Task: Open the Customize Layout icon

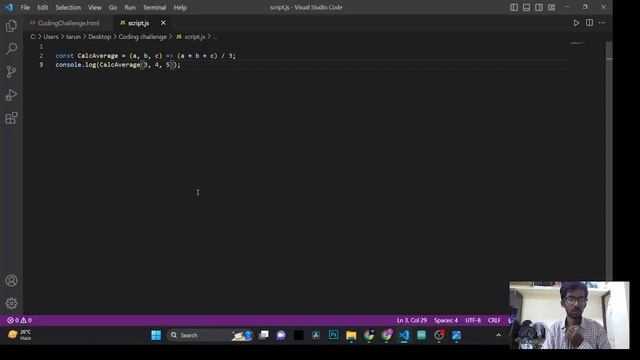Action: tap(551, 7)
